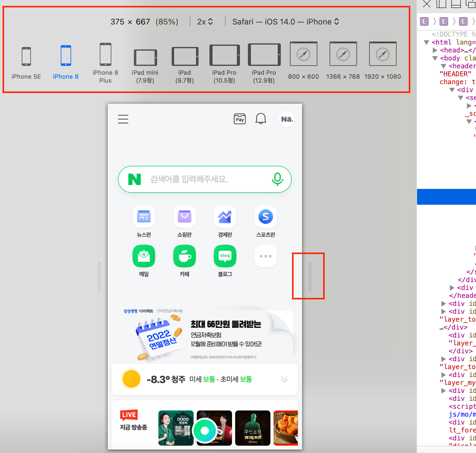Click the right viewport resize handle
The width and height of the screenshot is (476, 453).
click(310, 276)
